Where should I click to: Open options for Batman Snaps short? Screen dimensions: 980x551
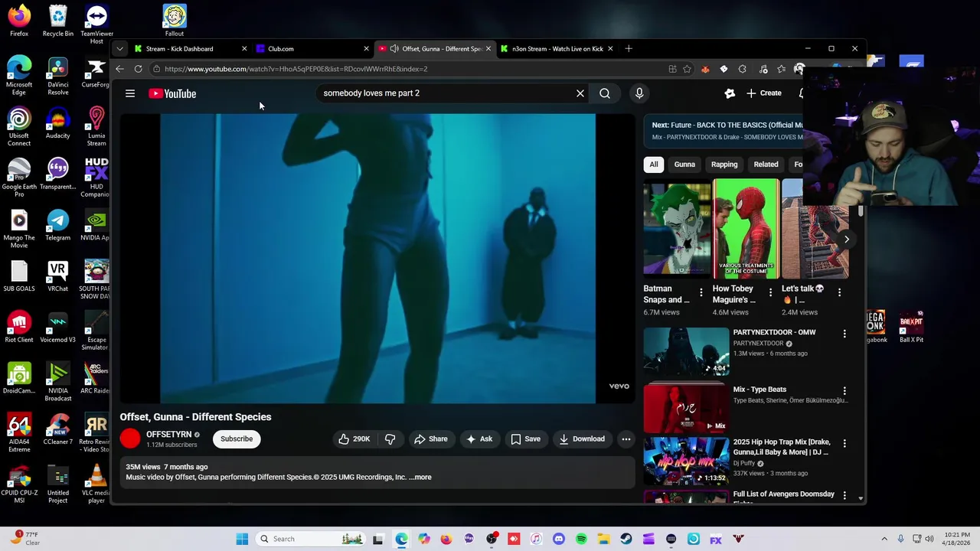click(701, 292)
